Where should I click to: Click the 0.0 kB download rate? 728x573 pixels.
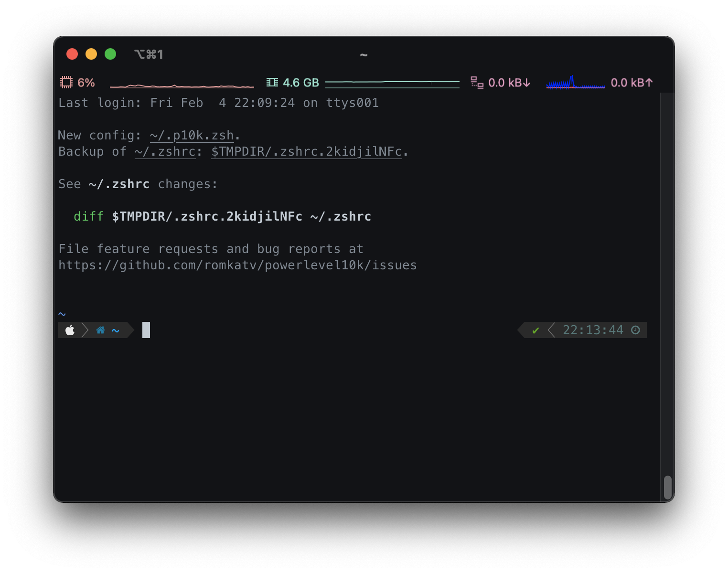(509, 83)
